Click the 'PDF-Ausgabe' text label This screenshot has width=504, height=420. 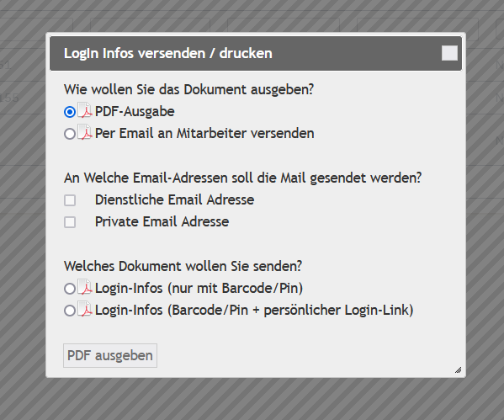tap(135, 112)
